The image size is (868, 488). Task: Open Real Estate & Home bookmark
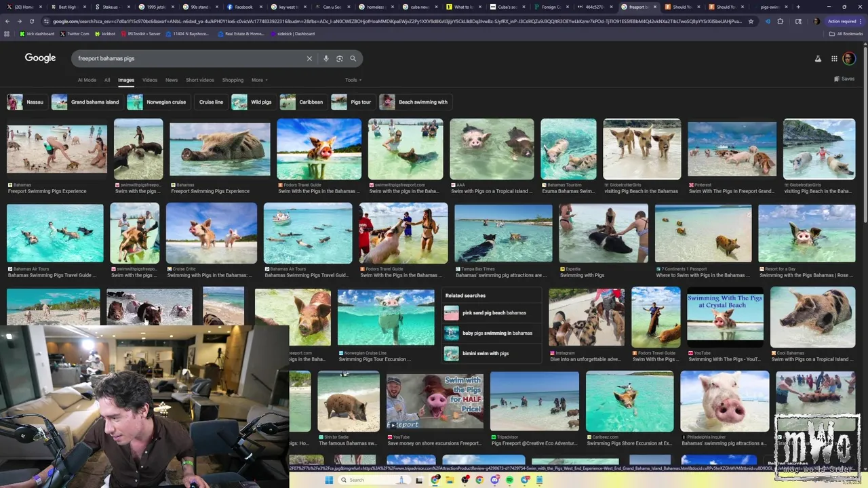click(x=241, y=33)
